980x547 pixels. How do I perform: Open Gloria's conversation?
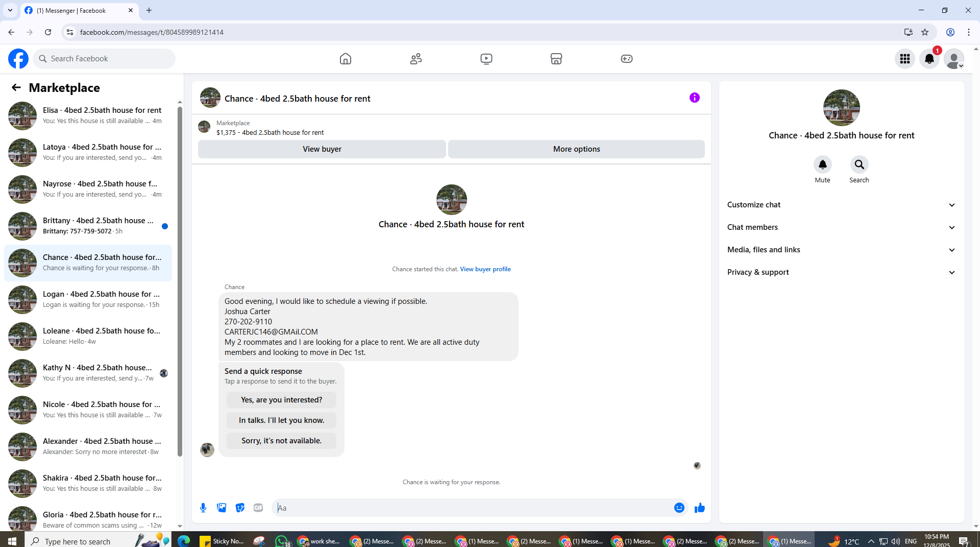click(88, 518)
